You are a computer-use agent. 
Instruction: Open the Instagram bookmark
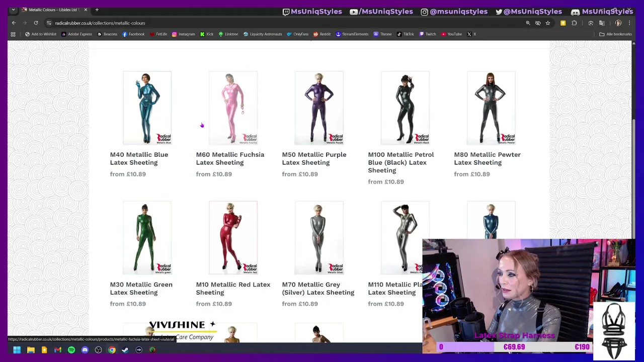click(x=184, y=34)
